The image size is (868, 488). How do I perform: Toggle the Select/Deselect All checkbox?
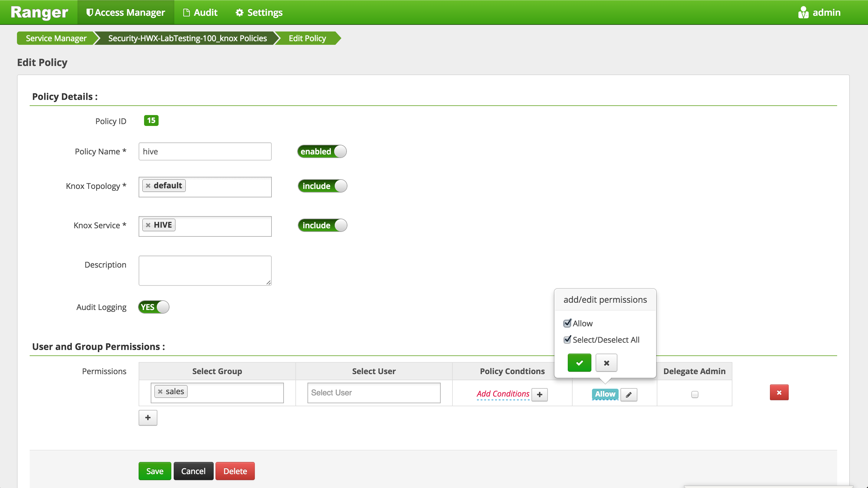(567, 339)
